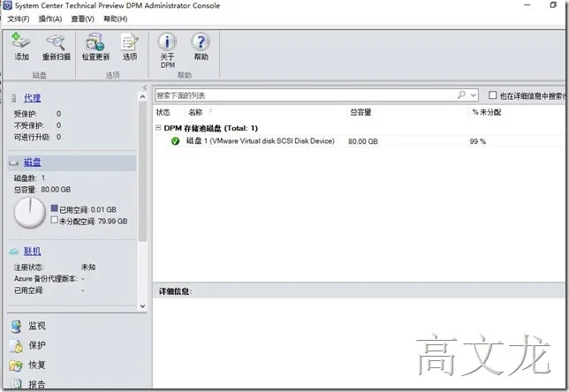Open the 关于 DPM (About DPM) icon
The height and width of the screenshot is (392, 569).
(167, 41)
